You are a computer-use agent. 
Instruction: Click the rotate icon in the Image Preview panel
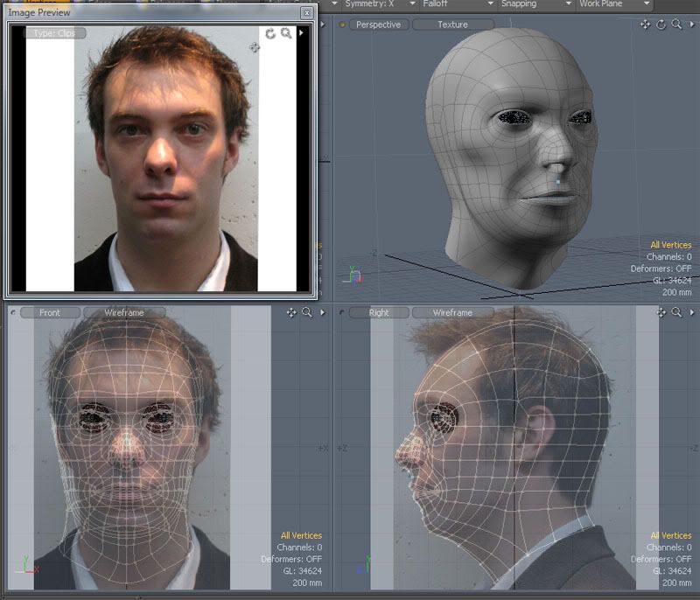tap(270, 33)
